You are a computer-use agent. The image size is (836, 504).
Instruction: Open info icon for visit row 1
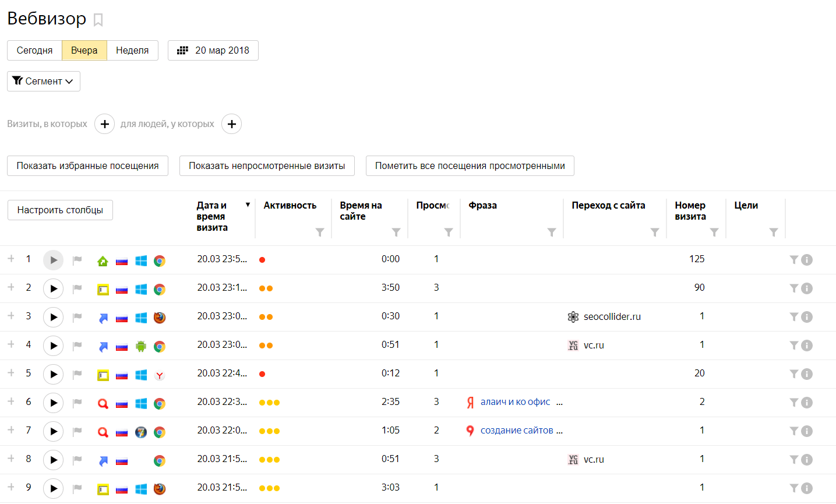tap(807, 260)
